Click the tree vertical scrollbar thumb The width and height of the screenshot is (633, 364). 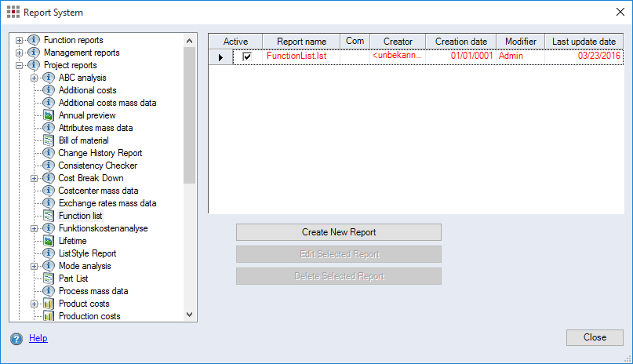(x=189, y=115)
